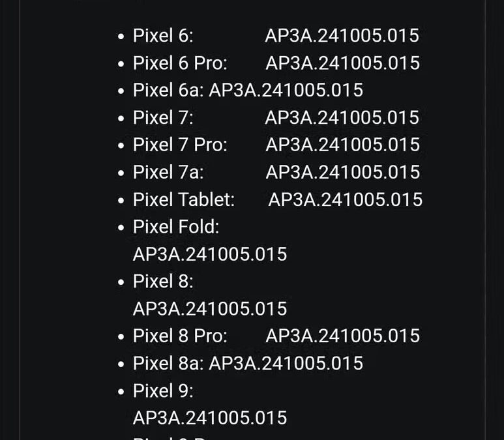Select the build number for Pixel 6 Pro
Image resolution: width=504 pixels, height=440 pixels.
(x=342, y=63)
